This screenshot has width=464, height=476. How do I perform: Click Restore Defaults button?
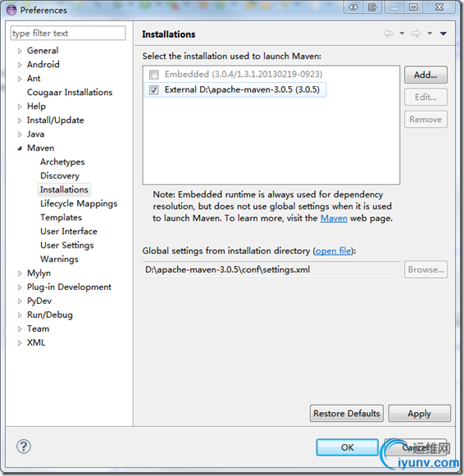click(347, 414)
